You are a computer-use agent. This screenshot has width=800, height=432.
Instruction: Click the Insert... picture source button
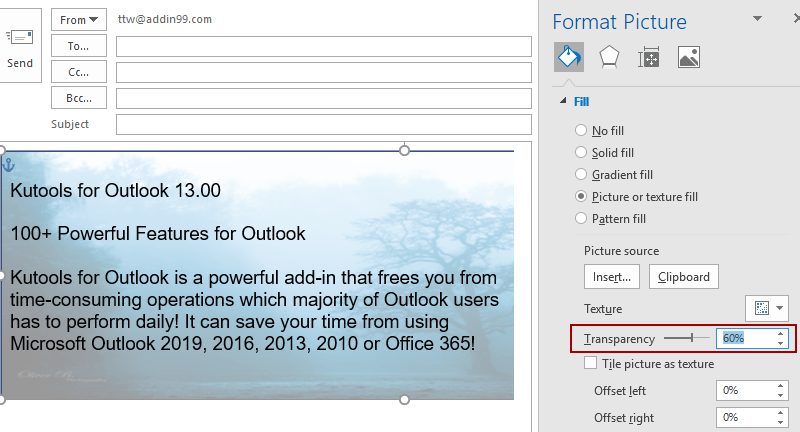tap(612, 277)
